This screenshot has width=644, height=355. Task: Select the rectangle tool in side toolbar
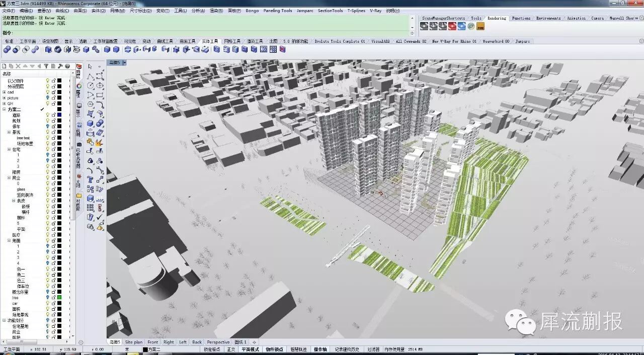pyautogui.click(x=100, y=95)
